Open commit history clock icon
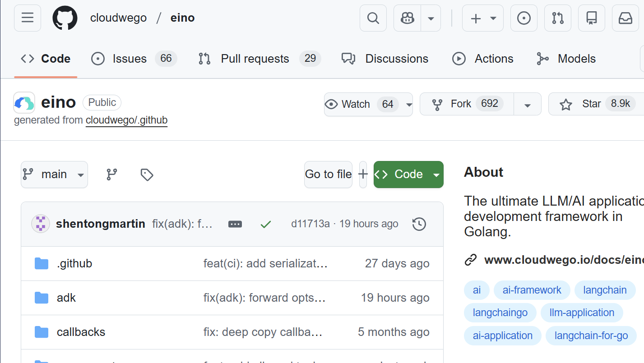The image size is (644, 363). click(419, 224)
